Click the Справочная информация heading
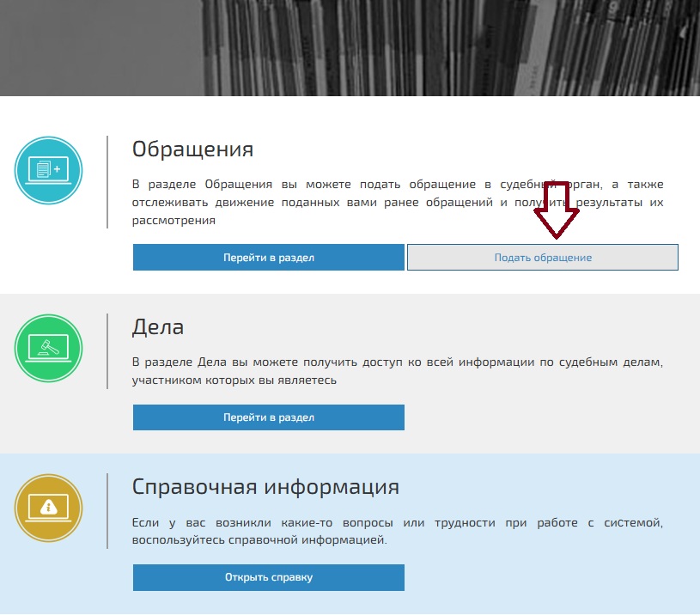 pos(265,486)
